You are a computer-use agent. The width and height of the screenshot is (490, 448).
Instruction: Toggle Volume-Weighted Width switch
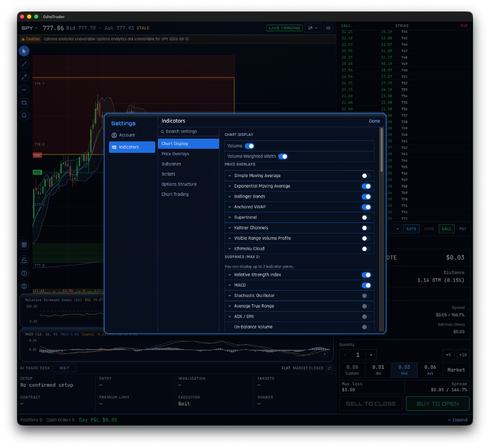point(283,157)
